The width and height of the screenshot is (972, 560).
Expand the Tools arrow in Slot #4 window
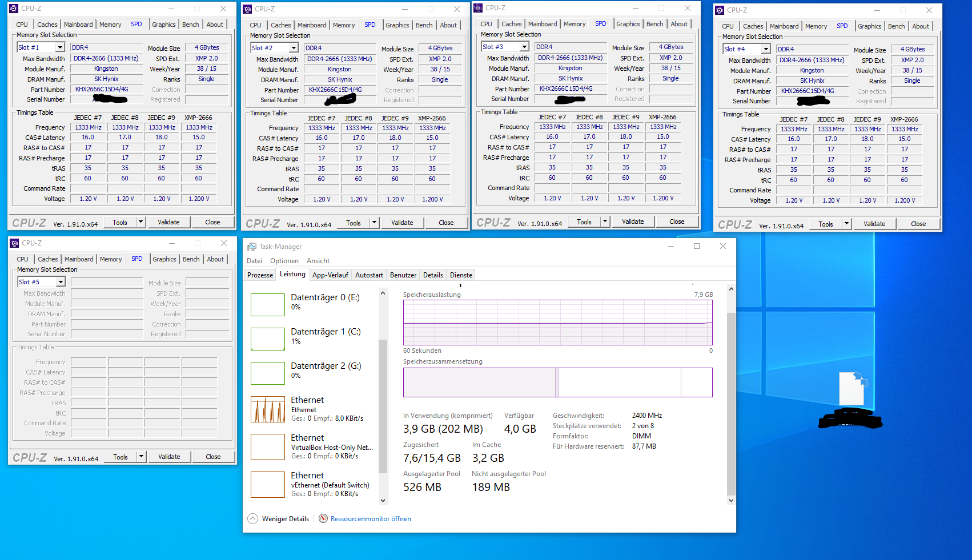point(846,224)
